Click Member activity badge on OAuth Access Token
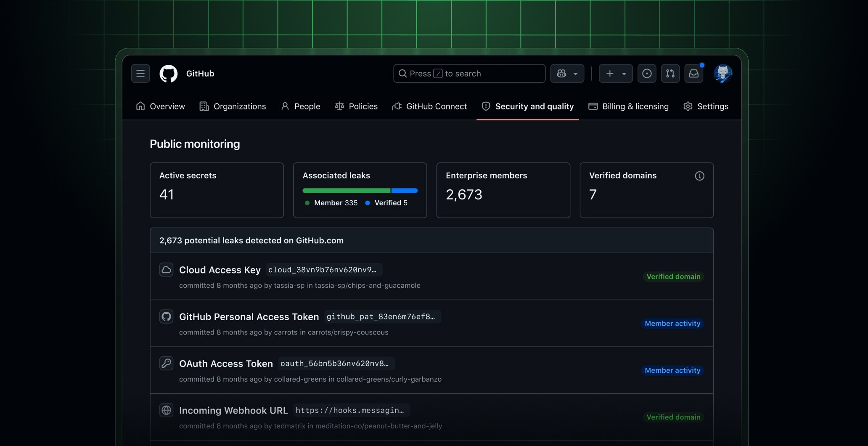Screen dimensions: 868x446 672,370
